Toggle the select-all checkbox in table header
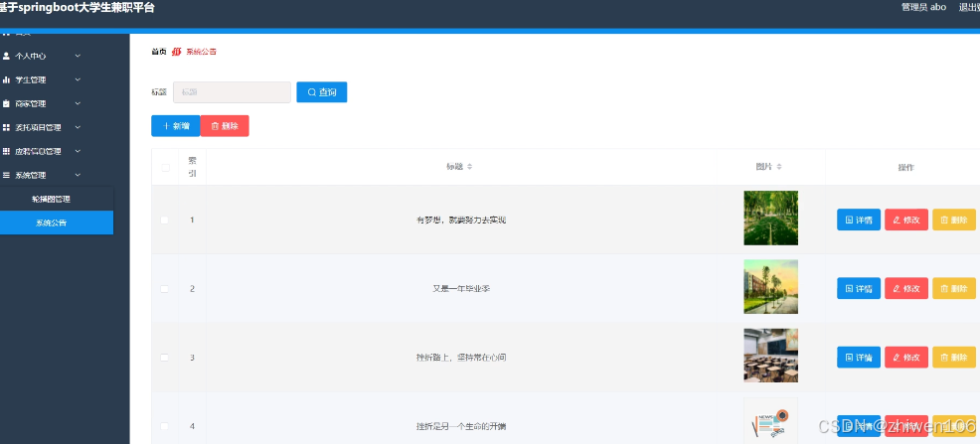The image size is (980, 444). (165, 167)
